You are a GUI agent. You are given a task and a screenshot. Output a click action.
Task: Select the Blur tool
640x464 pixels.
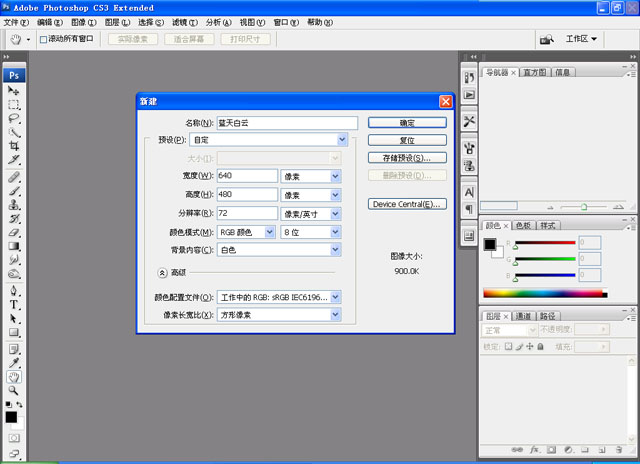point(14,260)
